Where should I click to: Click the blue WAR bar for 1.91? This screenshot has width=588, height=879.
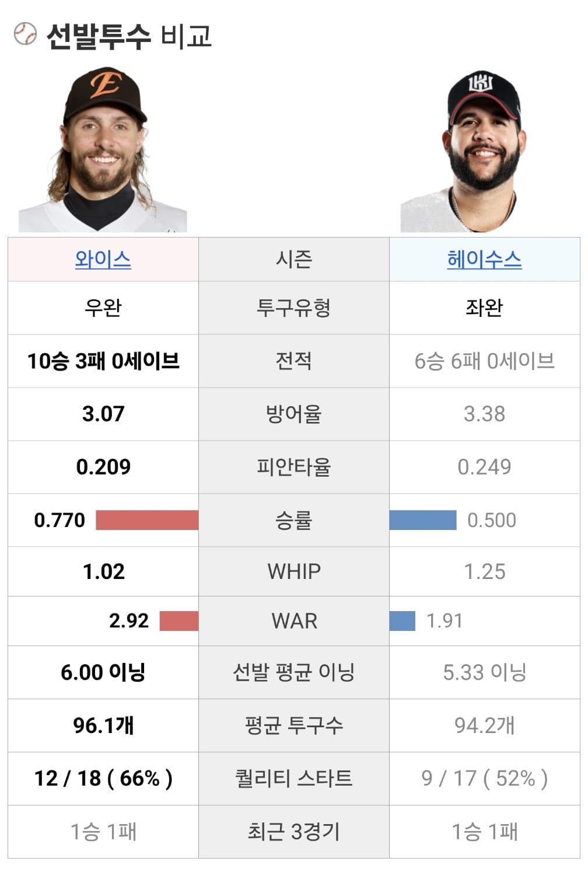pos(402,621)
